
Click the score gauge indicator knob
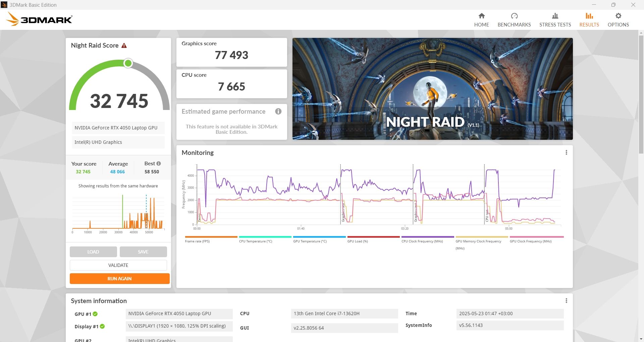(128, 63)
